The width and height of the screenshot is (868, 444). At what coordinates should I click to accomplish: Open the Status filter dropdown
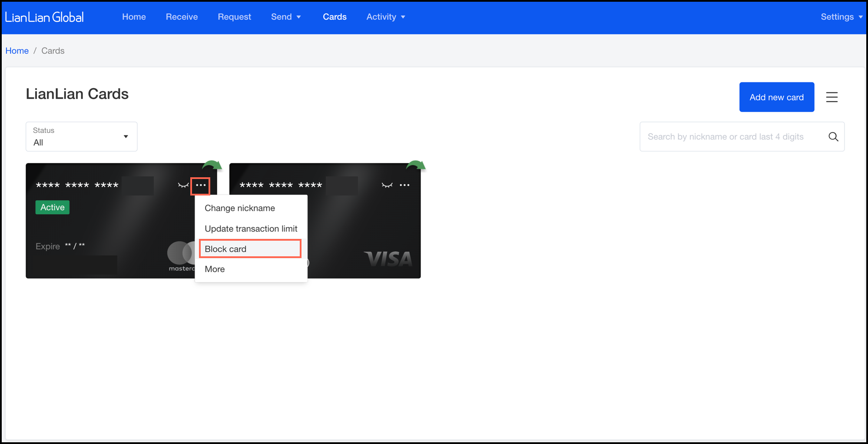[82, 136]
